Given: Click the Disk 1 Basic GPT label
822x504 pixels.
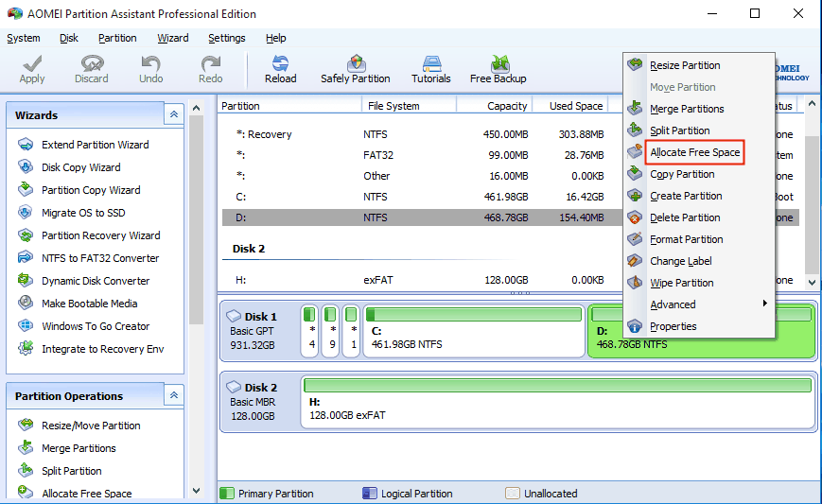Looking at the screenshot, I should (253, 331).
